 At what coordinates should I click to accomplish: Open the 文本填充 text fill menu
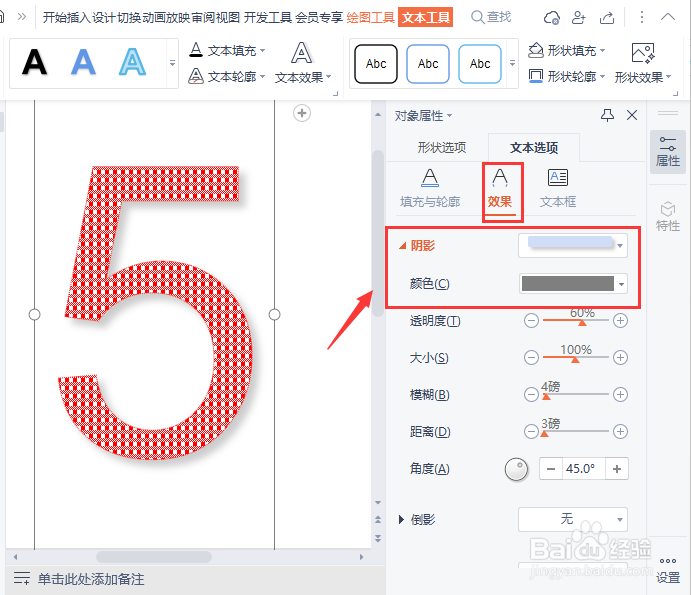point(227,51)
